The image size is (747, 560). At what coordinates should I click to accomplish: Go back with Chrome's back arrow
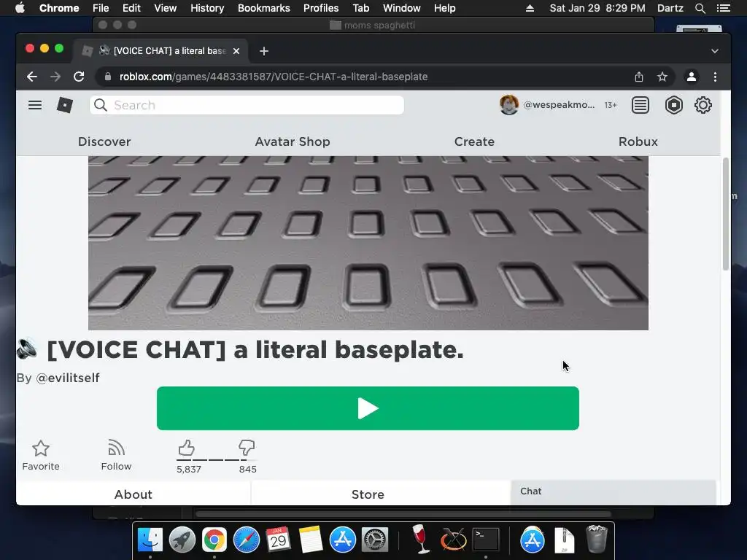[x=32, y=77]
